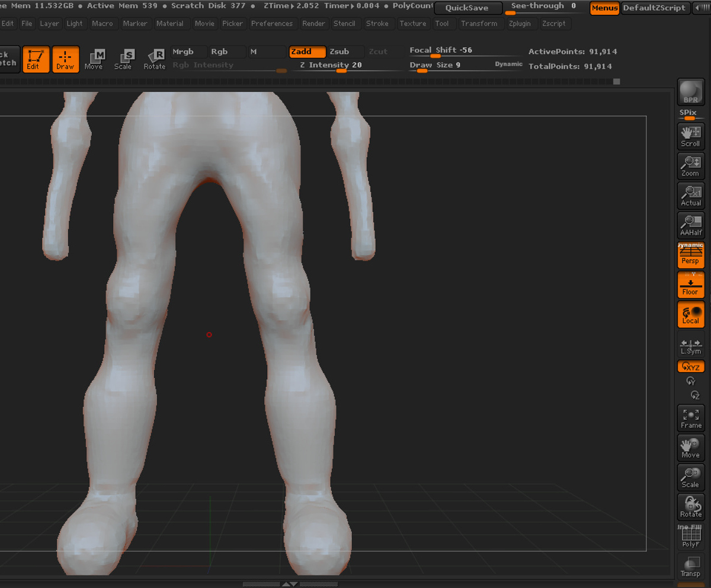Toggle Transp transparency mode

(x=690, y=567)
